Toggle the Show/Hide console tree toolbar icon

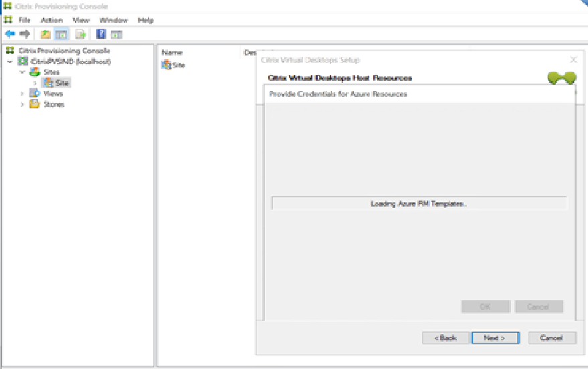pos(61,35)
